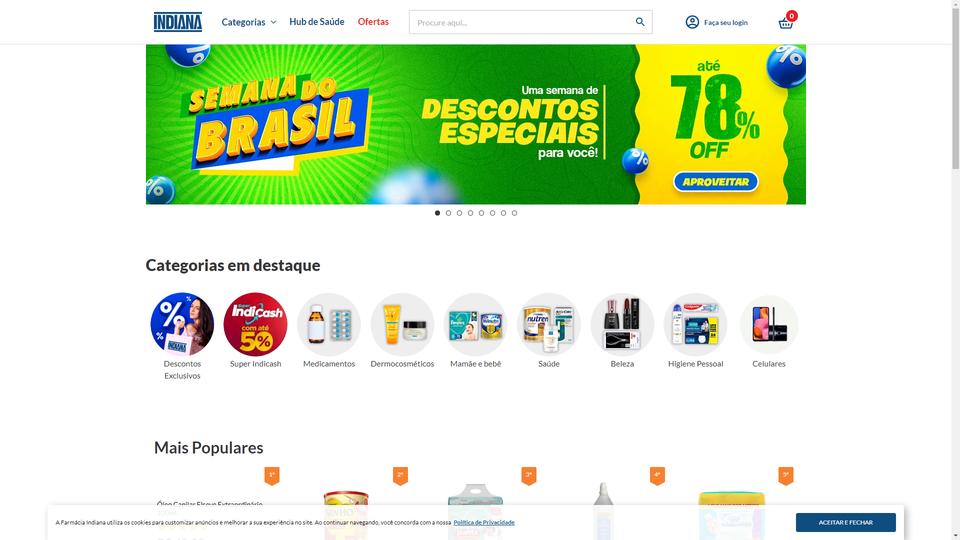This screenshot has height=540, width=960.
Task: Open the Política de Privacidade link
Action: [x=484, y=522]
